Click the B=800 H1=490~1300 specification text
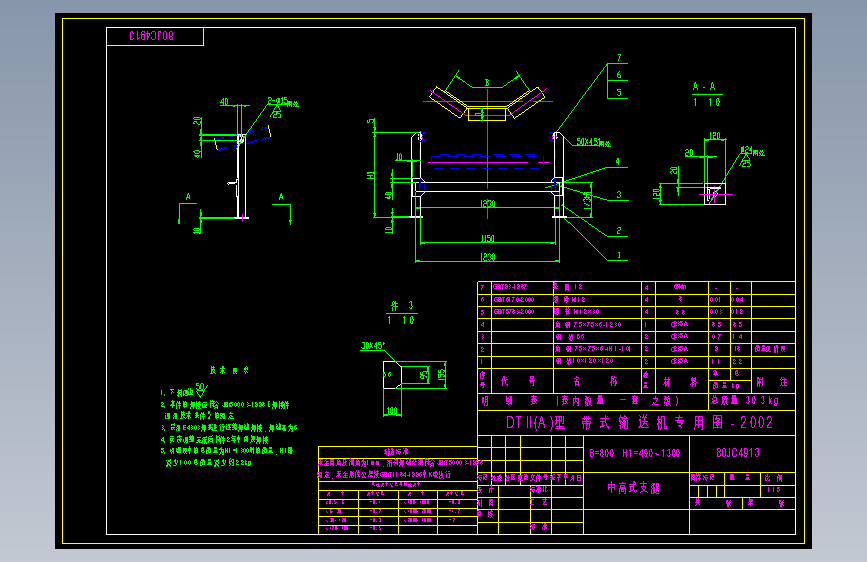The height and width of the screenshot is (562, 867). [x=634, y=453]
